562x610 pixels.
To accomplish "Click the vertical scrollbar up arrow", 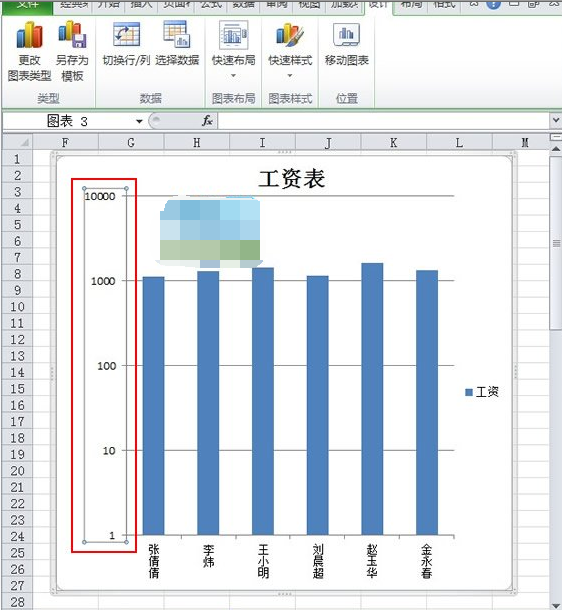I will point(556,149).
